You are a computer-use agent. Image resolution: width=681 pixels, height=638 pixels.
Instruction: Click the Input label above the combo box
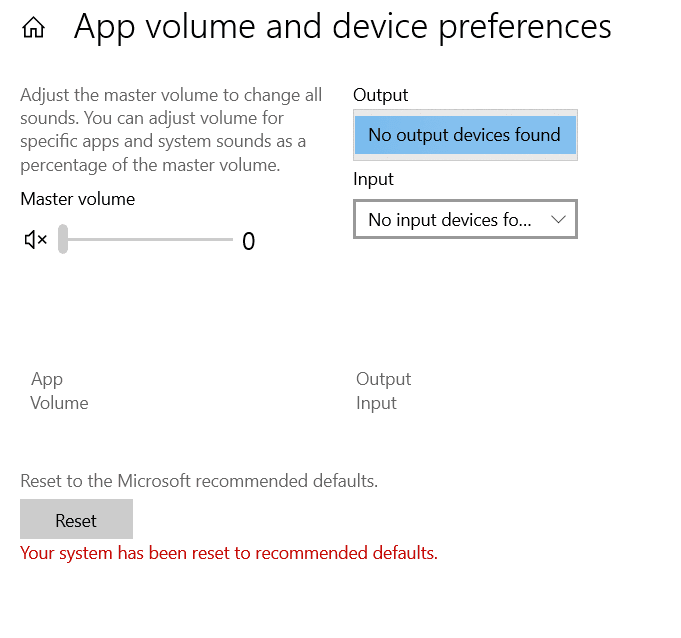click(x=373, y=179)
